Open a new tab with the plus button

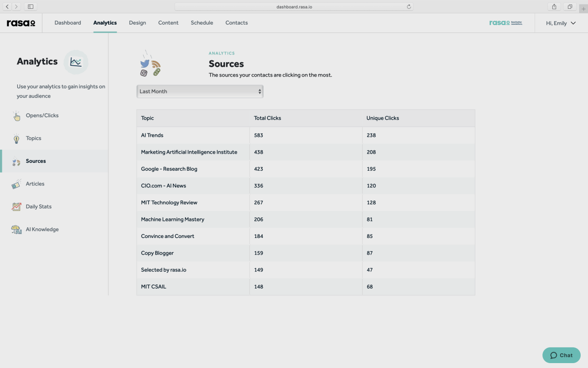tap(583, 9)
